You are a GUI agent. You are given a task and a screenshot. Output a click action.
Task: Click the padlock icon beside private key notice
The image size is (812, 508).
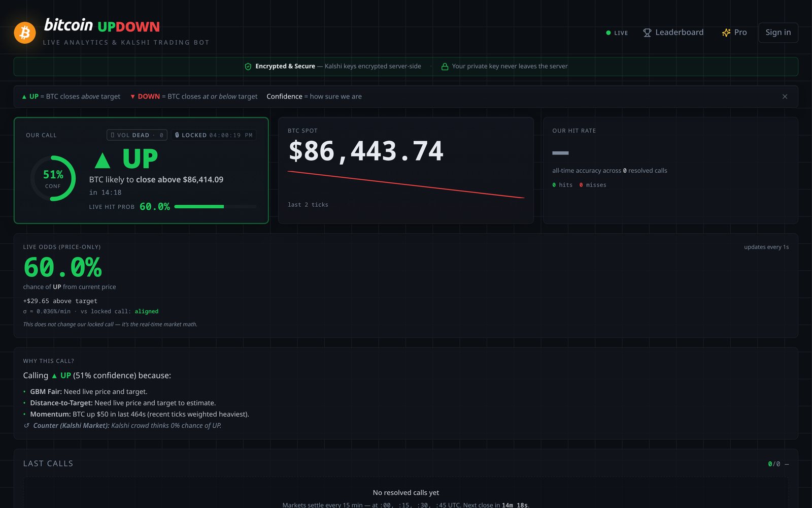[x=445, y=67]
